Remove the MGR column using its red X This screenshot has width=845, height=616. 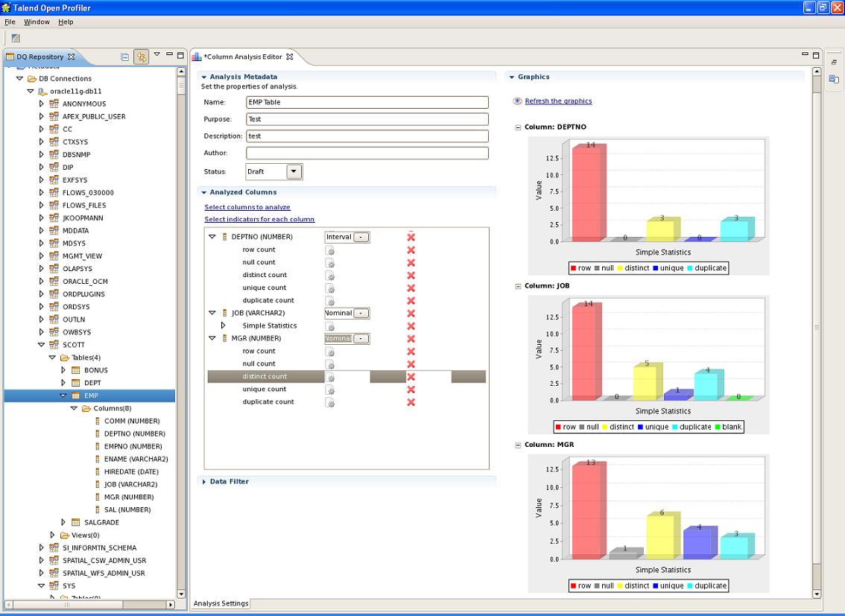tap(409, 338)
